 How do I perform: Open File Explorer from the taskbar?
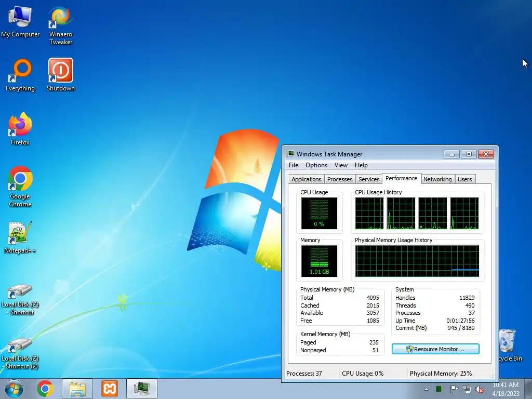77,389
